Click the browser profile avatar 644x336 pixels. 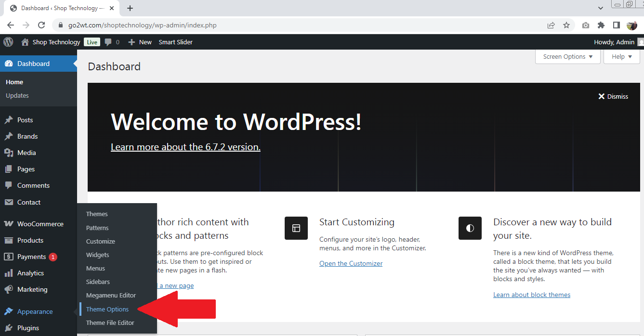[x=632, y=25]
